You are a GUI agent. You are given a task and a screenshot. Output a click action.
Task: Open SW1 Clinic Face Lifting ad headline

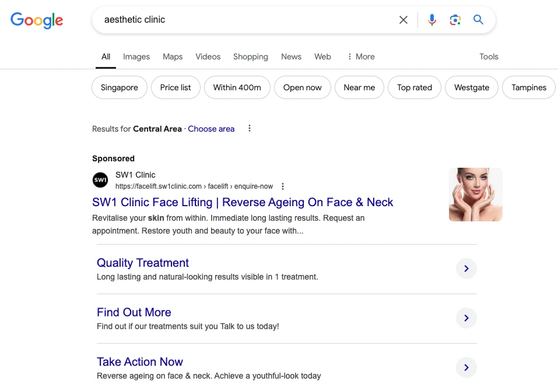(243, 202)
